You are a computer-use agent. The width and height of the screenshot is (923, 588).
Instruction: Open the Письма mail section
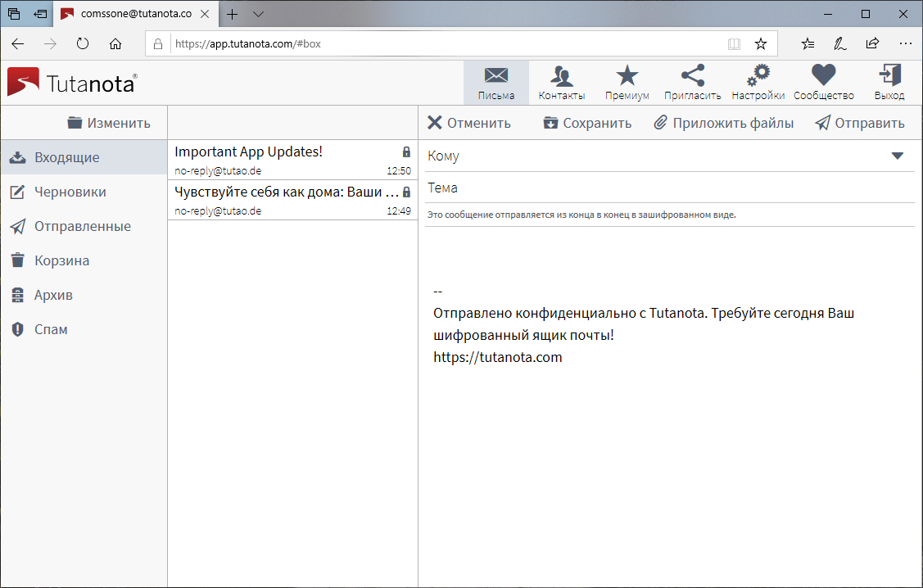point(496,83)
